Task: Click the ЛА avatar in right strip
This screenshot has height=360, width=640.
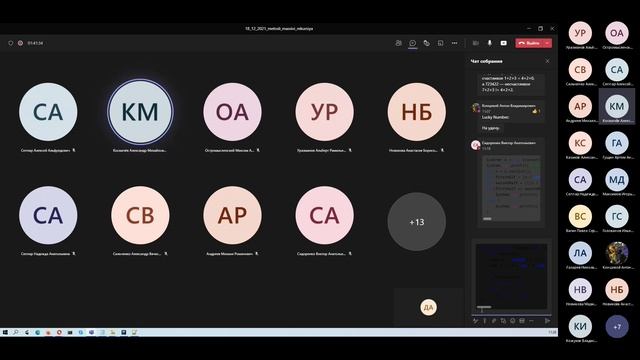Action: click(580, 253)
